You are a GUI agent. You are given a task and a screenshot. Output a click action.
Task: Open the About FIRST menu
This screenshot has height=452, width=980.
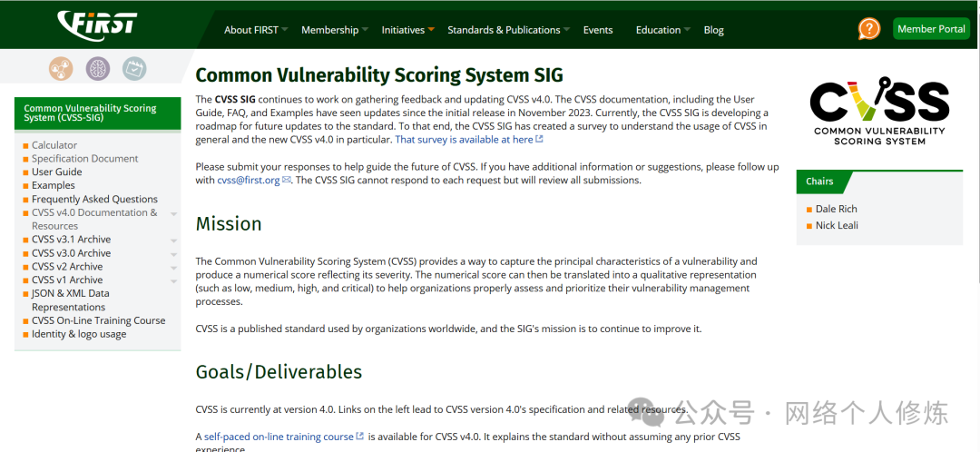pyautogui.click(x=251, y=29)
